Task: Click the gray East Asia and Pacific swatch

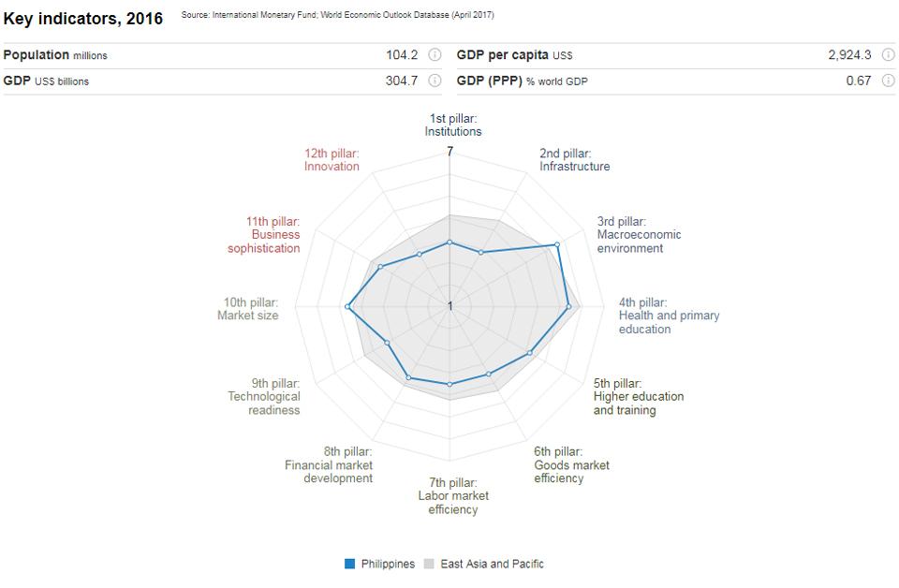Action: point(430,564)
